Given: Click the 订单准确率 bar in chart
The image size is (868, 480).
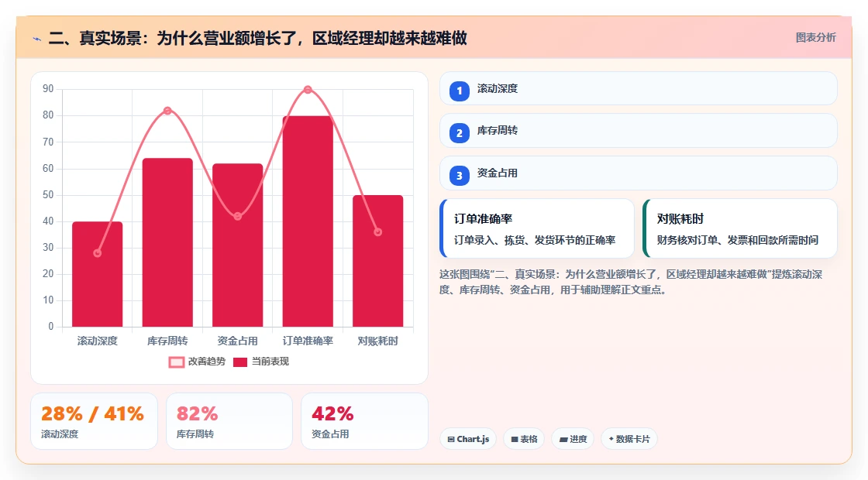Looking at the screenshot, I should coord(308,221).
